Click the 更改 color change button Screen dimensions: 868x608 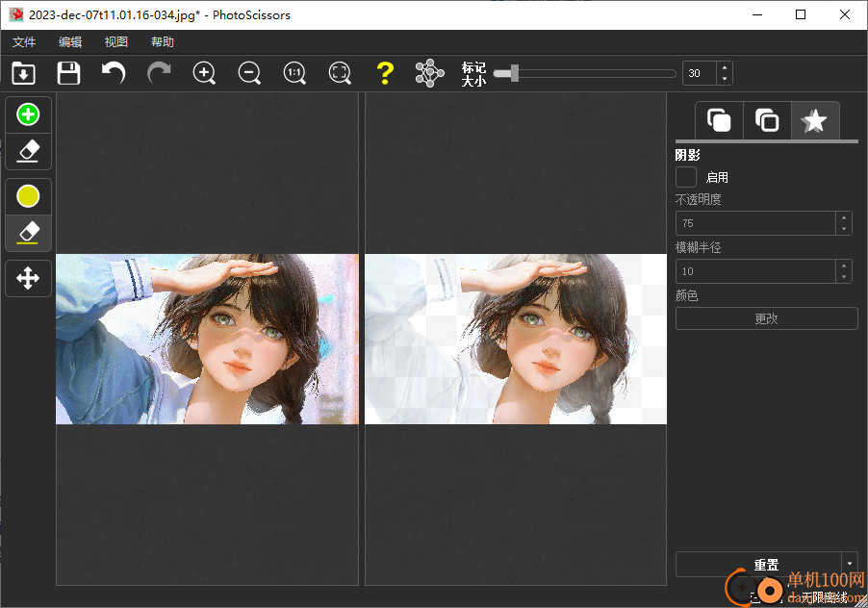click(x=767, y=318)
